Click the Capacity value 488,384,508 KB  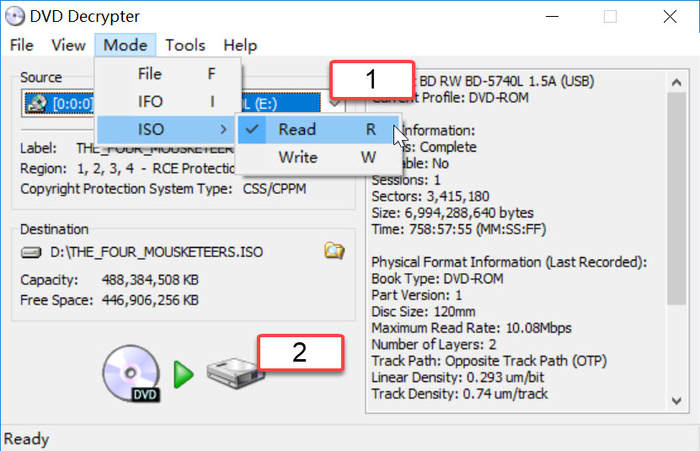click(150, 280)
